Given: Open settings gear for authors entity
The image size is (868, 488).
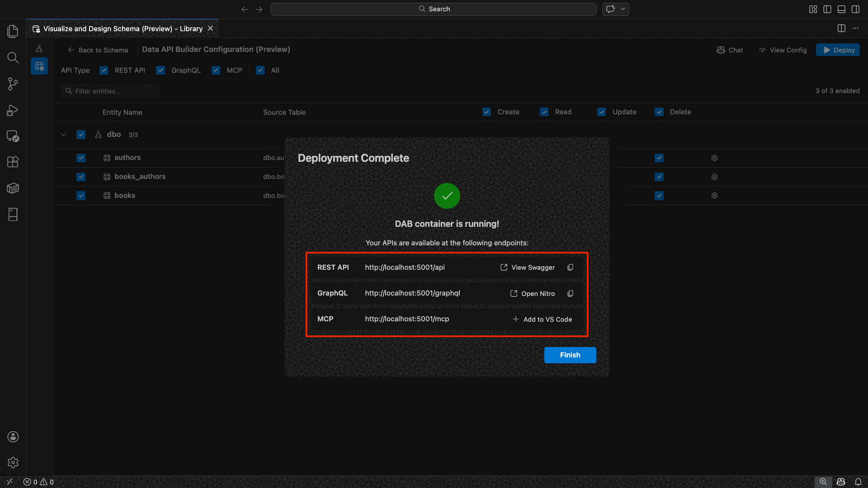Looking at the screenshot, I should [x=714, y=158].
